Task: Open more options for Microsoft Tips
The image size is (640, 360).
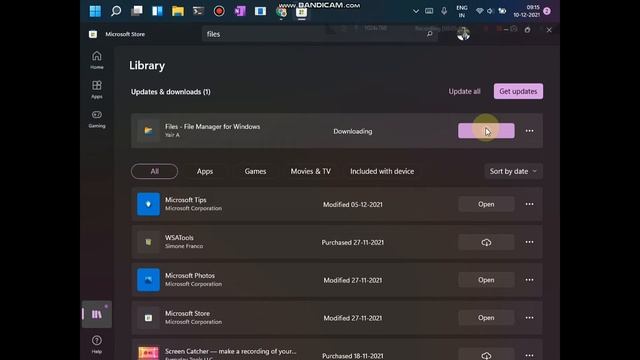Action: click(529, 204)
